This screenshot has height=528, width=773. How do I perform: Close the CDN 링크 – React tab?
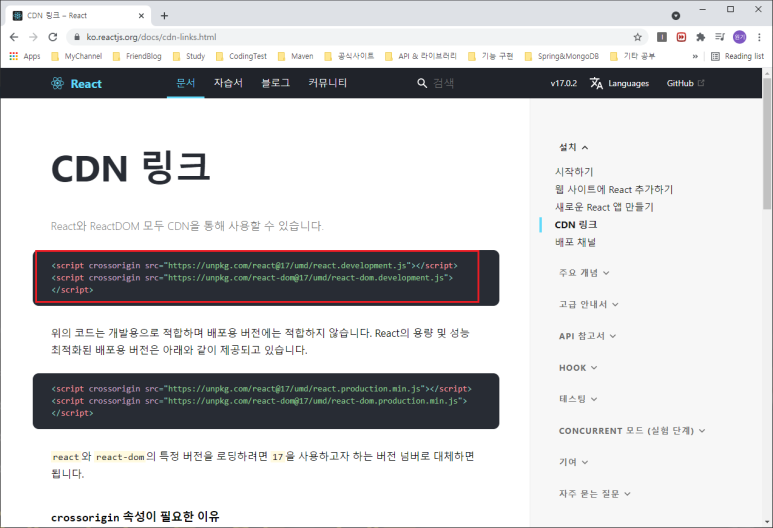[x=141, y=16]
